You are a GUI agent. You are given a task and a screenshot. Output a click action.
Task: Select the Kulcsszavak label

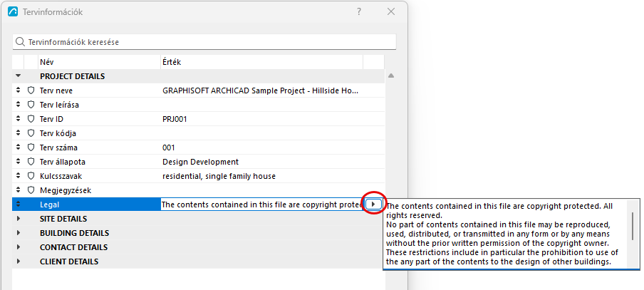point(61,176)
